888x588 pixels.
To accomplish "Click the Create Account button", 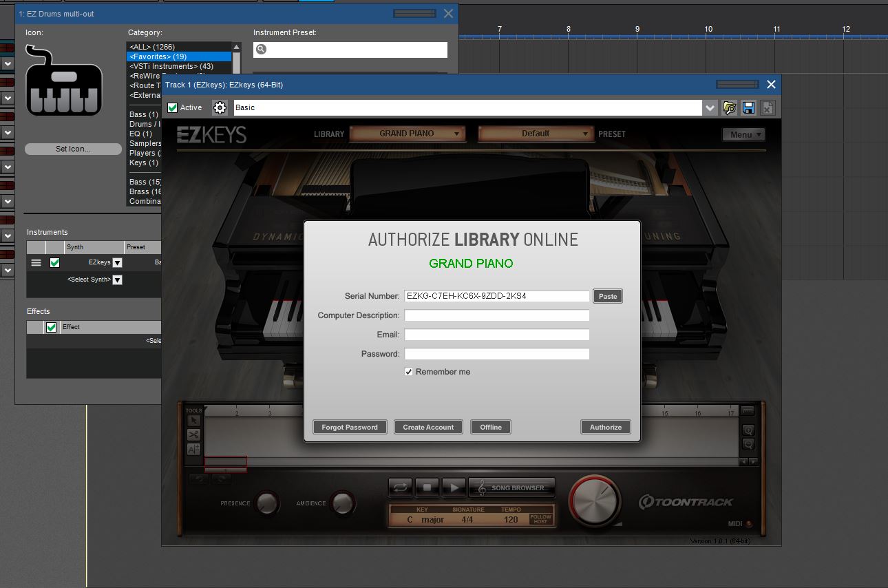I will point(428,427).
